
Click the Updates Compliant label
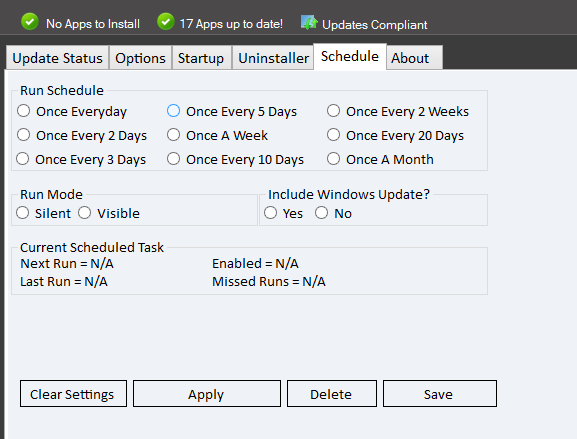pyautogui.click(x=375, y=25)
